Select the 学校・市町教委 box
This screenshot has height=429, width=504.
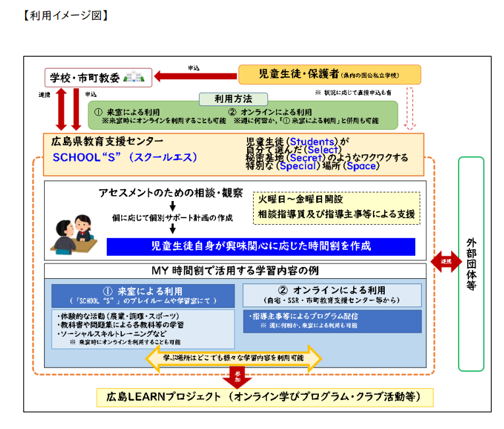tap(98, 77)
